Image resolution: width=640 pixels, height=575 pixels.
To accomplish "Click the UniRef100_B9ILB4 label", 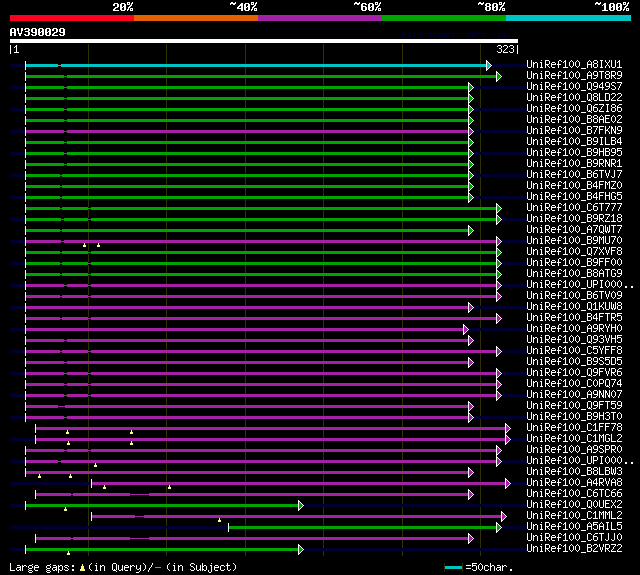I will tap(574, 142).
